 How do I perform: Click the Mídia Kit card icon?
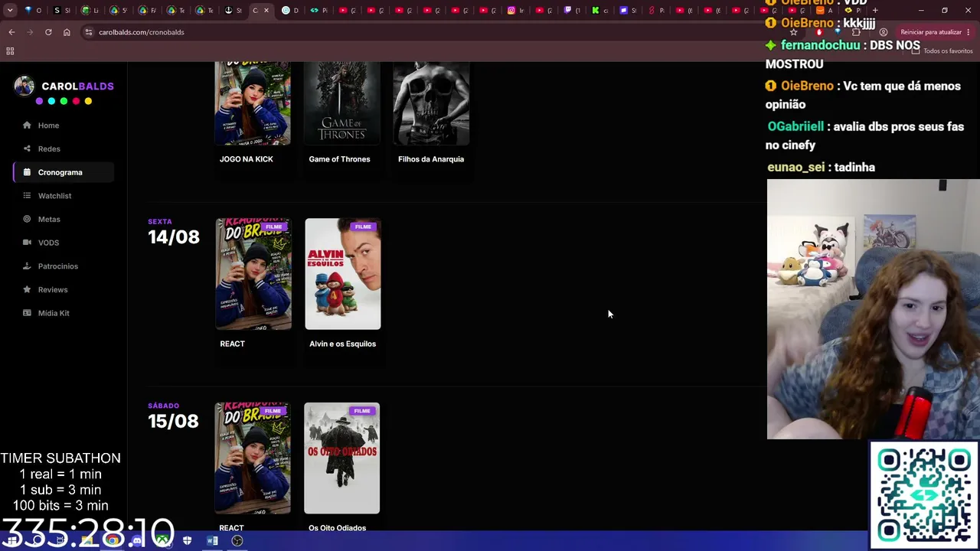click(28, 313)
